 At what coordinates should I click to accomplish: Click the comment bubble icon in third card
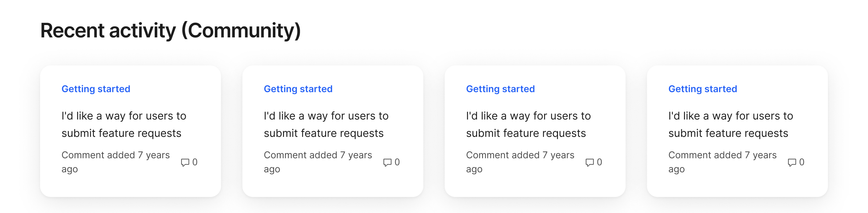click(589, 163)
